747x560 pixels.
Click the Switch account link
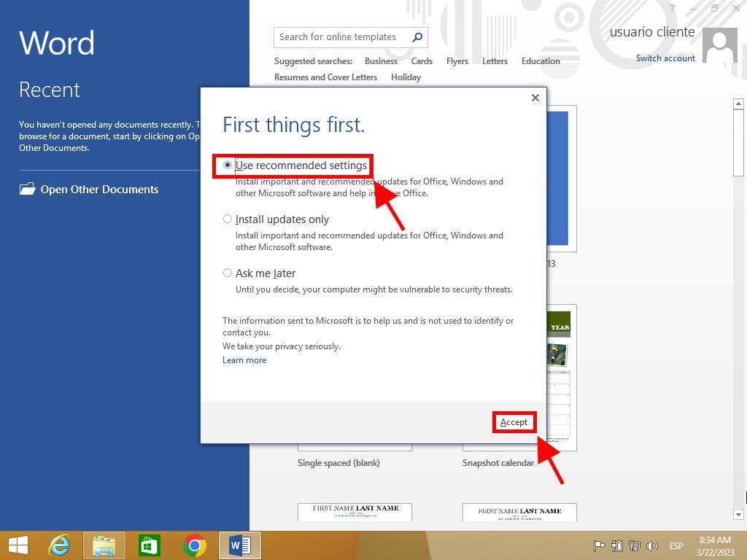coord(665,58)
